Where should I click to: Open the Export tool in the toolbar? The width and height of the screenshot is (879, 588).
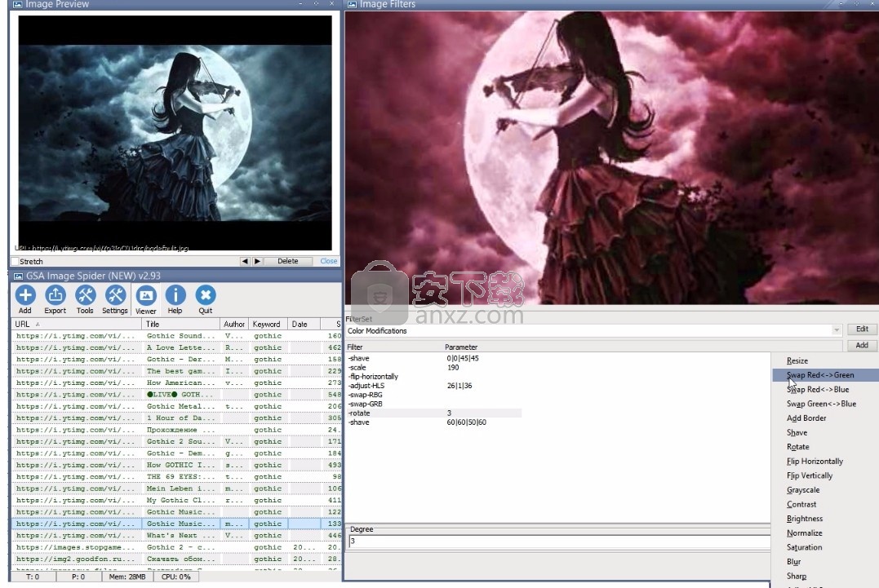55,299
